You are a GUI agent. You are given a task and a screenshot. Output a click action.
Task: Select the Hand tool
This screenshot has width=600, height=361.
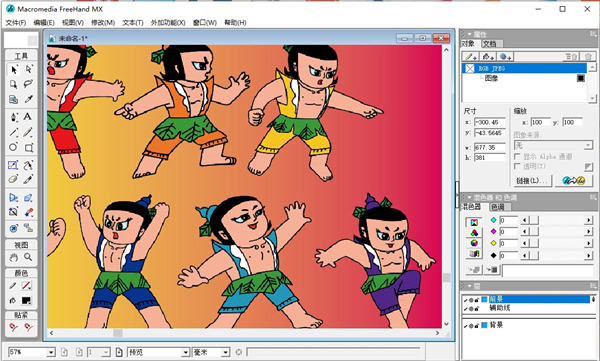14,257
